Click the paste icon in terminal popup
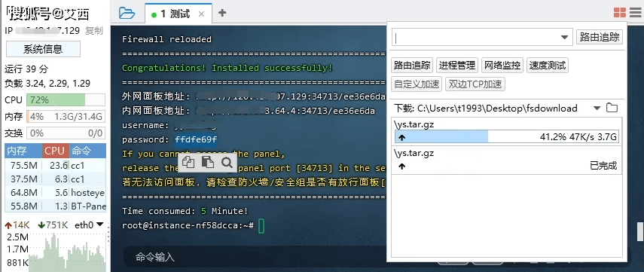644x272 pixels. (x=208, y=163)
